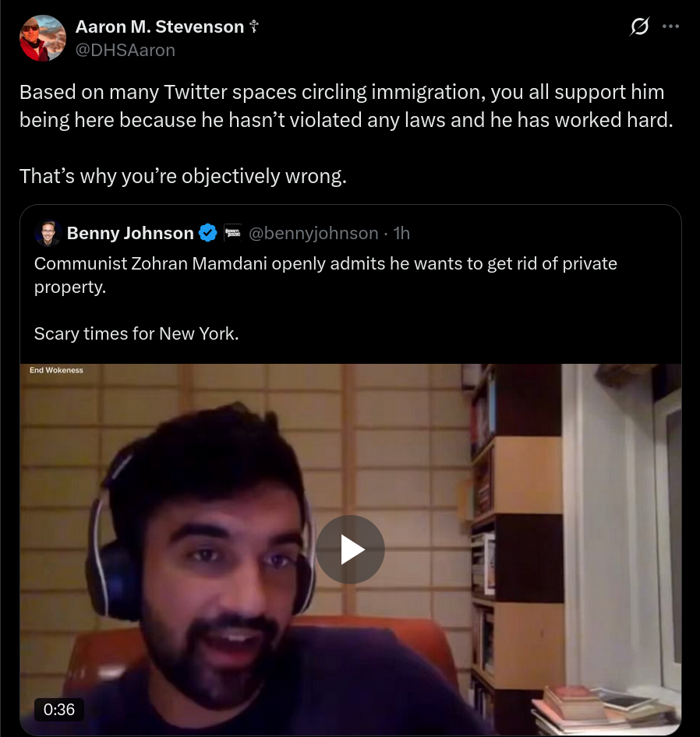Click the Benny Show affiliate badge
The image size is (700, 737).
coord(232,233)
